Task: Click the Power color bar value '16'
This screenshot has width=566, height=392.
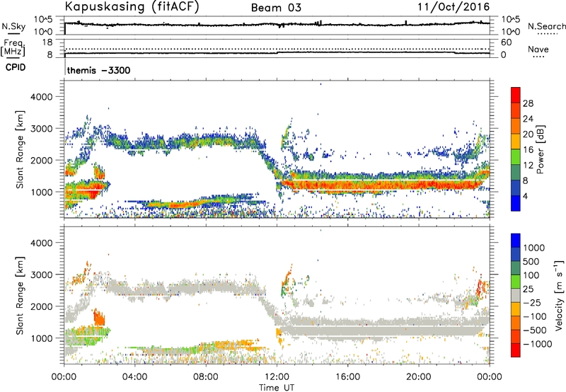Action: pos(528,150)
